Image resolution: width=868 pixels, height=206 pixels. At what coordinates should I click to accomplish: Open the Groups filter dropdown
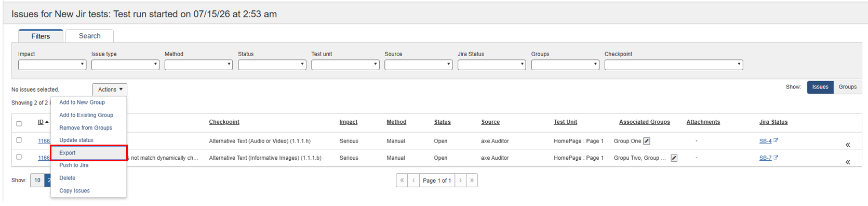pyautogui.click(x=565, y=65)
